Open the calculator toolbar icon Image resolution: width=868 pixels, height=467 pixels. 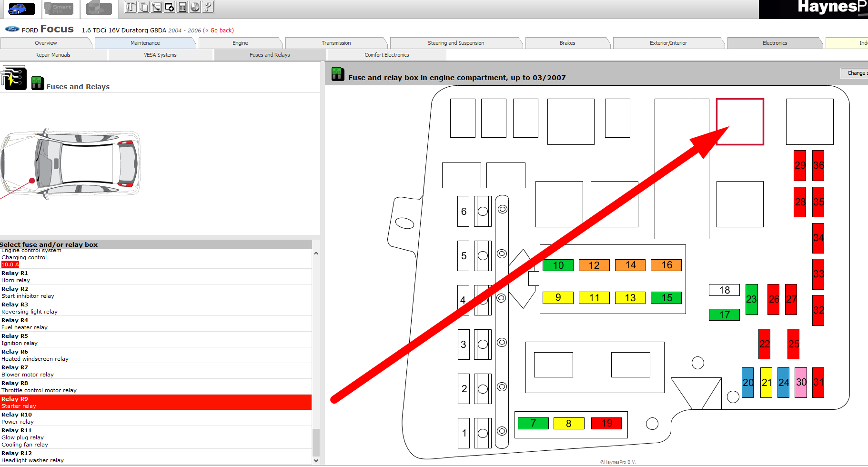182,7
